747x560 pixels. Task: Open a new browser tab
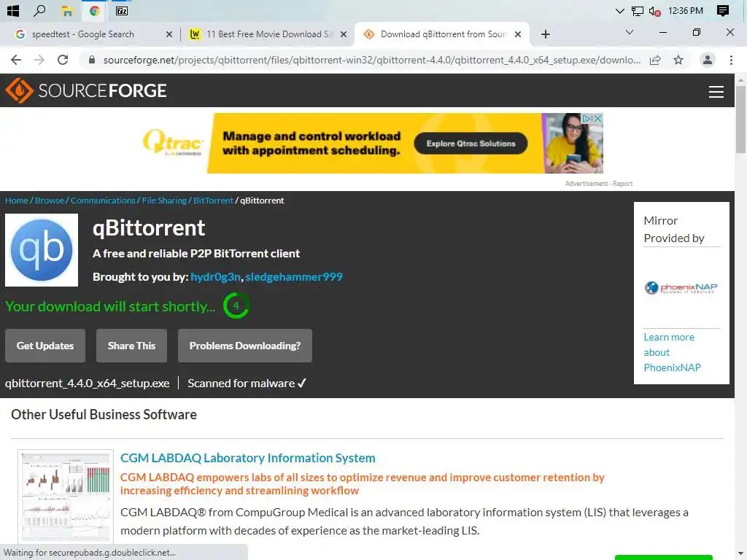click(546, 34)
